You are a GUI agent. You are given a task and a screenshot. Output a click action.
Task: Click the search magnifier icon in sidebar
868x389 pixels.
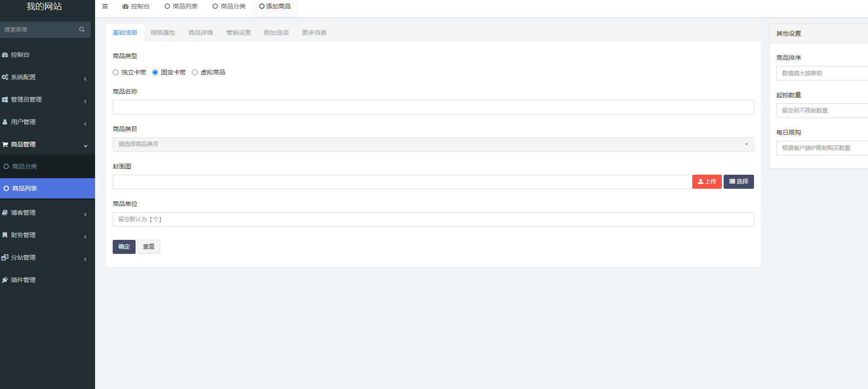[x=82, y=29]
